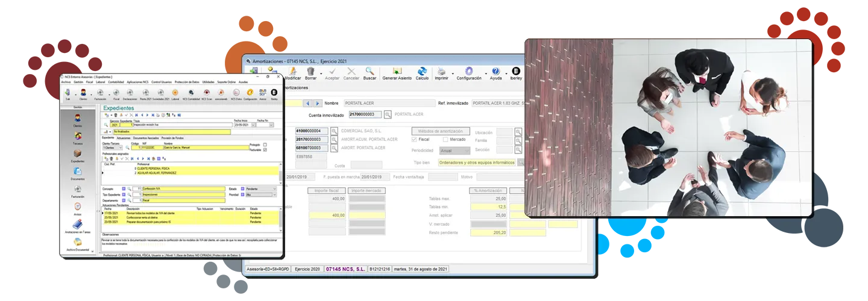Open Periodicidad Anual dropdown

pyautogui.click(x=455, y=150)
